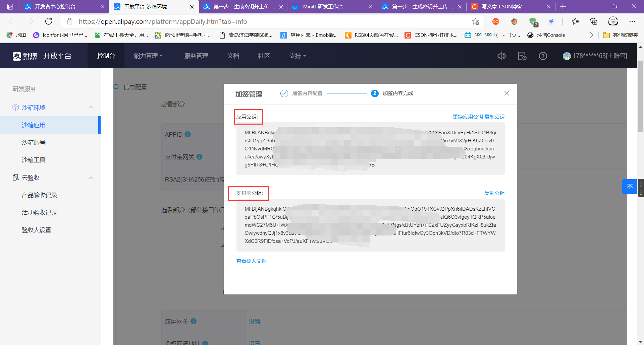Open browser collections icon
The height and width of the screenshot is (345, 644).
pos(594,21)
